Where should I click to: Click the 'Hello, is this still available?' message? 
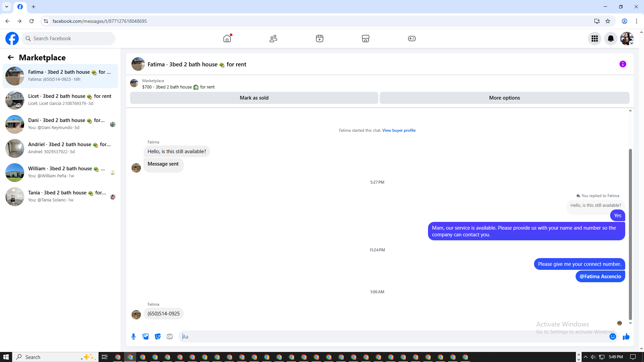(177, 152)
